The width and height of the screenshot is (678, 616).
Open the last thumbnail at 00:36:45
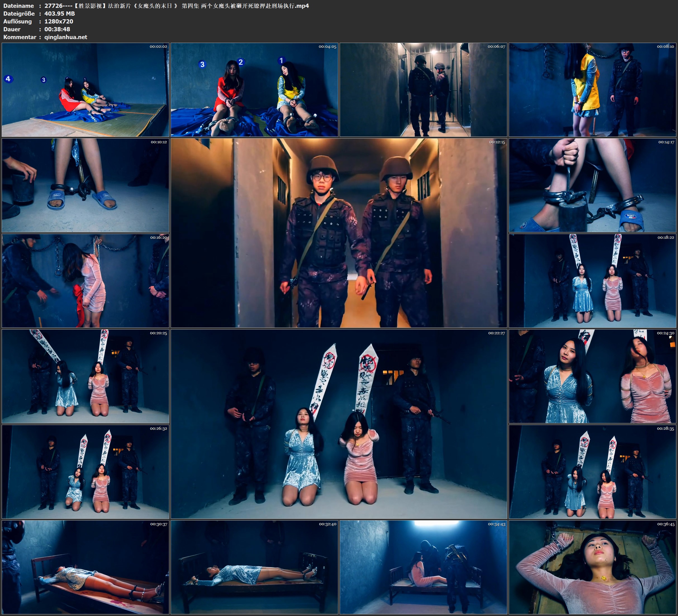pos(592,567)
